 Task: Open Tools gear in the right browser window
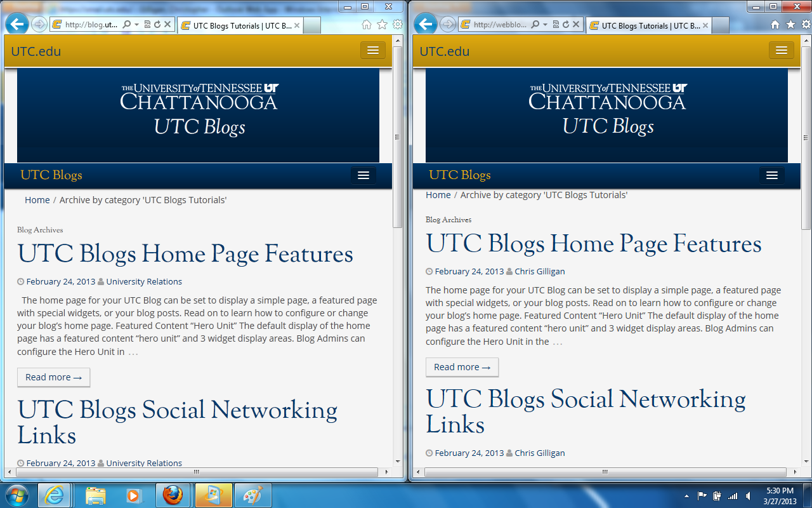click(x=806, y=25)
